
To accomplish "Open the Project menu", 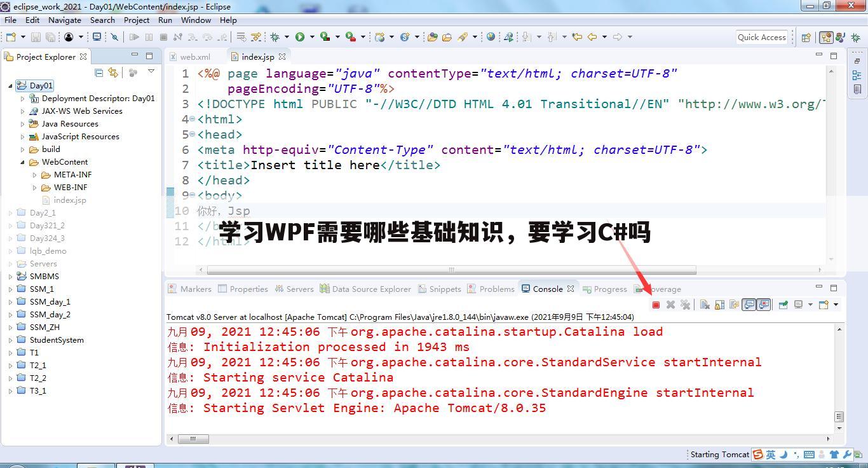I will tap(137, 20).
